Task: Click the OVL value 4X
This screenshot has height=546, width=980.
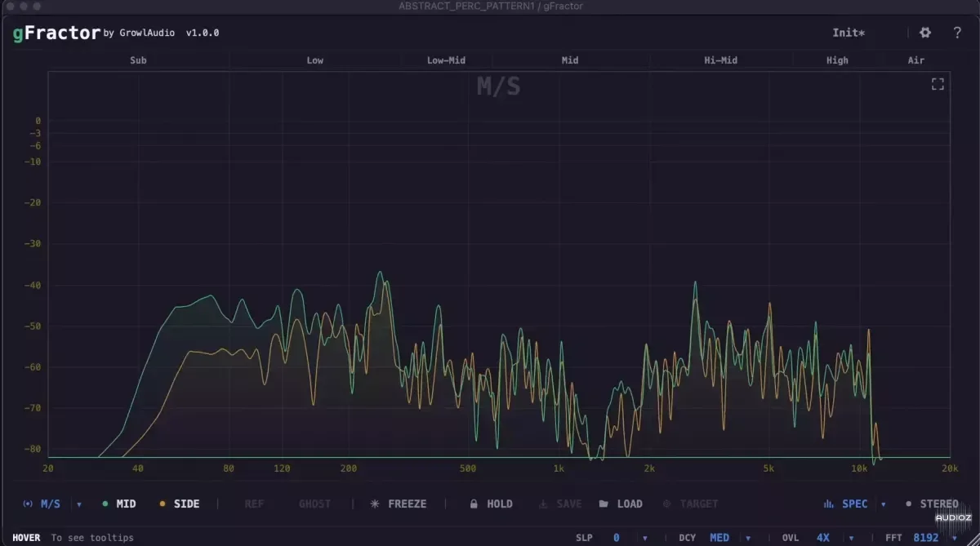Action: 823,538
